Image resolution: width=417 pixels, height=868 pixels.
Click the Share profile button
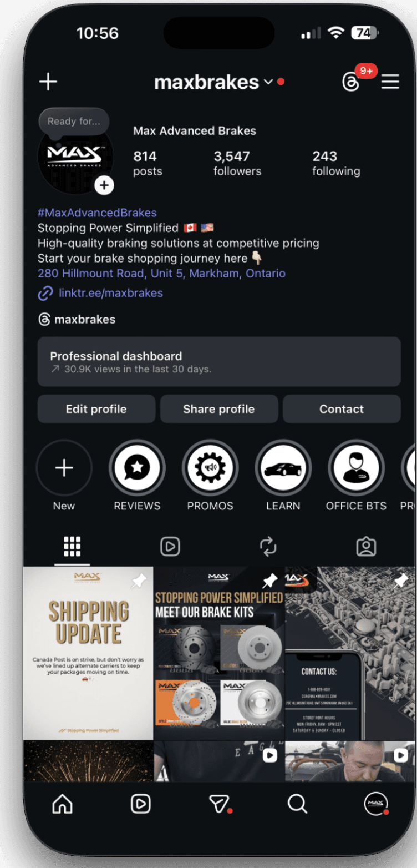(219, 409)
